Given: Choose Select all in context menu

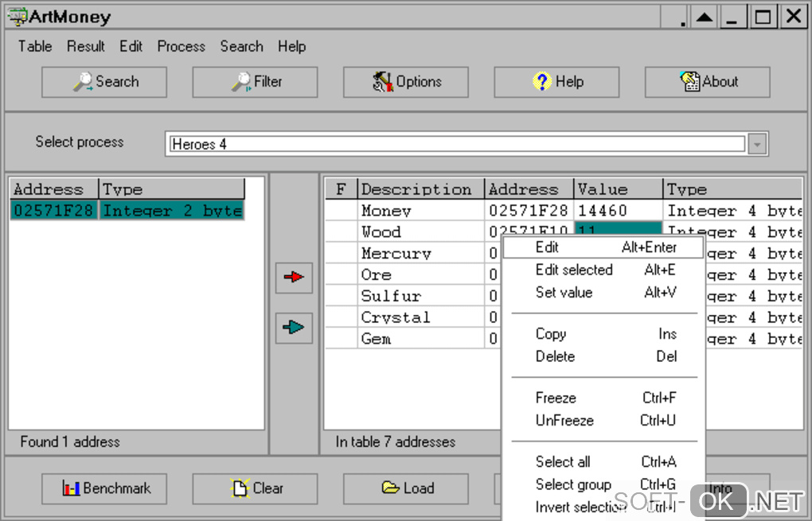Looking at the screenshot, I should click(x=603, y=461).
